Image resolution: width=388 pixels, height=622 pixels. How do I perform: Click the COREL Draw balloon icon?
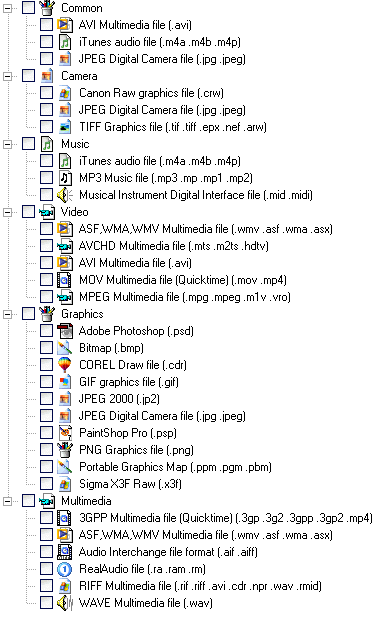coord(65,365)
